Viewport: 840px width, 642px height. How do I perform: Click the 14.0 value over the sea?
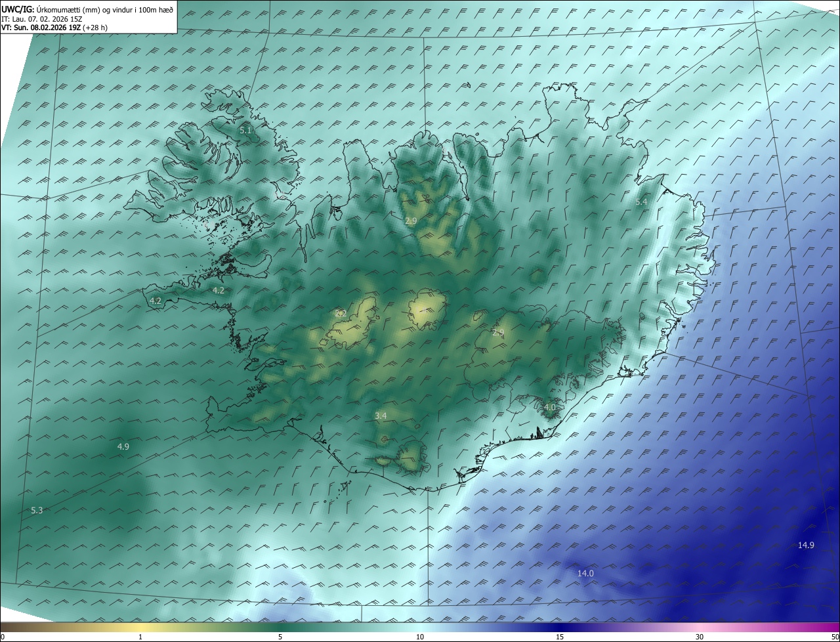585,573
